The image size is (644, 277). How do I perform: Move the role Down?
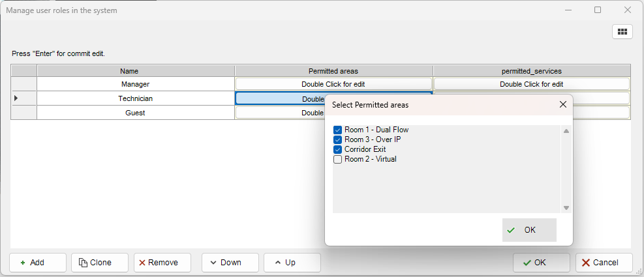click(x=224, y=263)
